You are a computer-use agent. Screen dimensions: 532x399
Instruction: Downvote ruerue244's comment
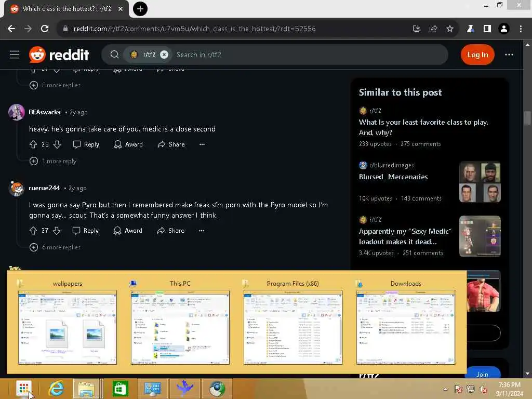[x=57, y=231]
